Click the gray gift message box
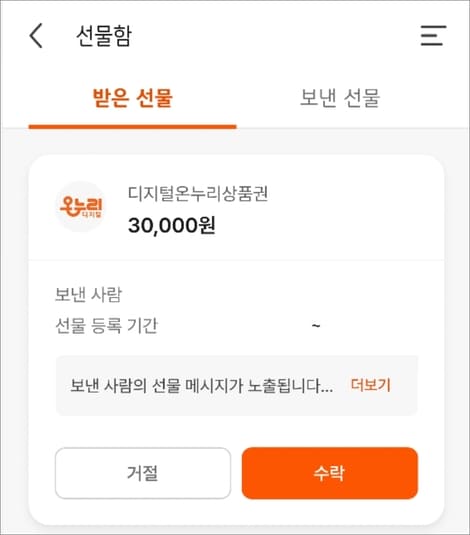Image resolution: width=470 pixels, height=535 pixels. (237, 386)
